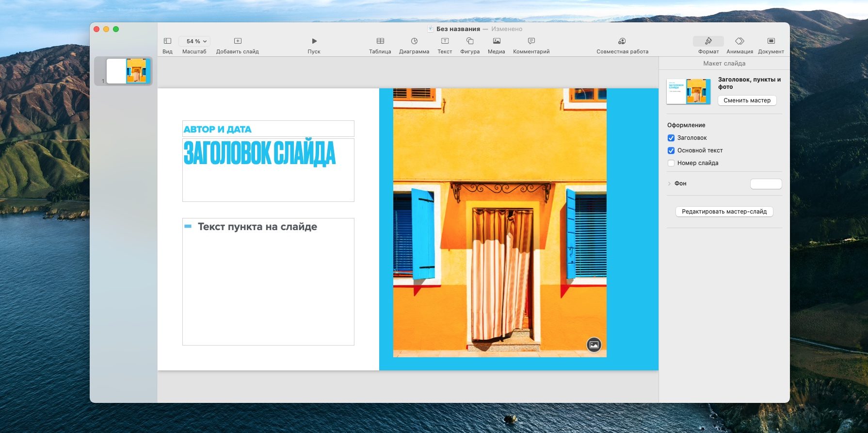868x433 pixels.
Task: Insert a text box via Текст
Action: [x=445, y=41]
